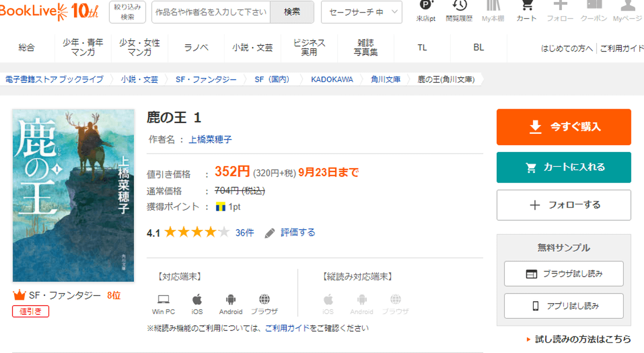
Task: Open the 36件 reviews link
Action: coord(245,233)
